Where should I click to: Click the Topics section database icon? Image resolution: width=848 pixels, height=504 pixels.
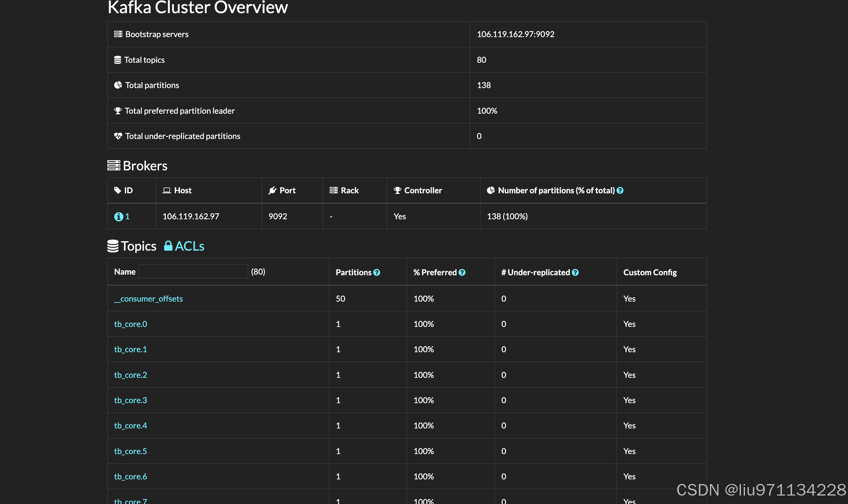pos(113,246)
